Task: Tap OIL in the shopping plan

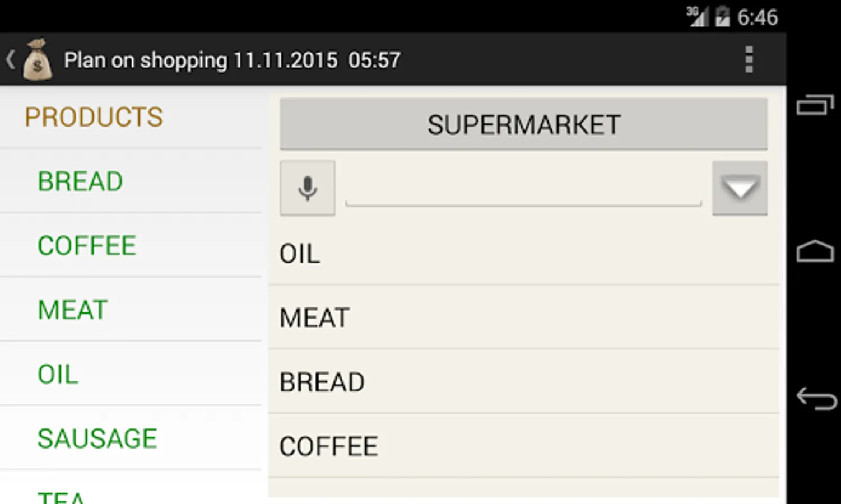Action: 300,254
